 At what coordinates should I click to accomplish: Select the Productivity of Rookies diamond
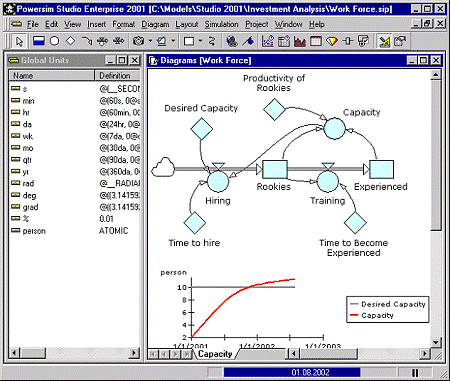click(274, 109)
